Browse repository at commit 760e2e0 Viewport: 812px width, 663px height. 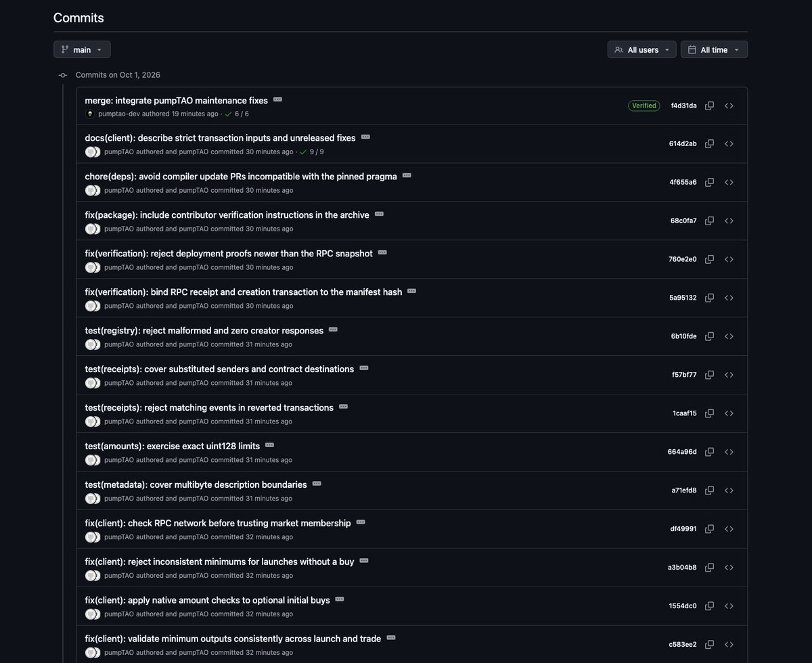click(729, 259)
